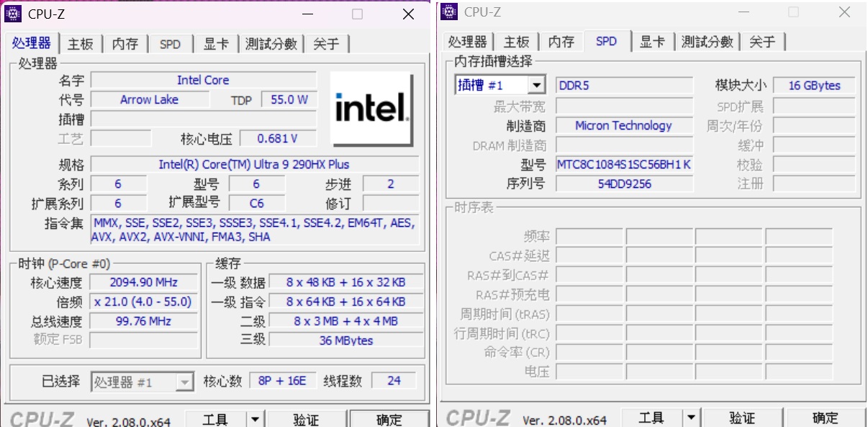868x427 pixels.
Task: Click the CPU-Z app icon in left window title bar
Action: [x=13, y=14]
